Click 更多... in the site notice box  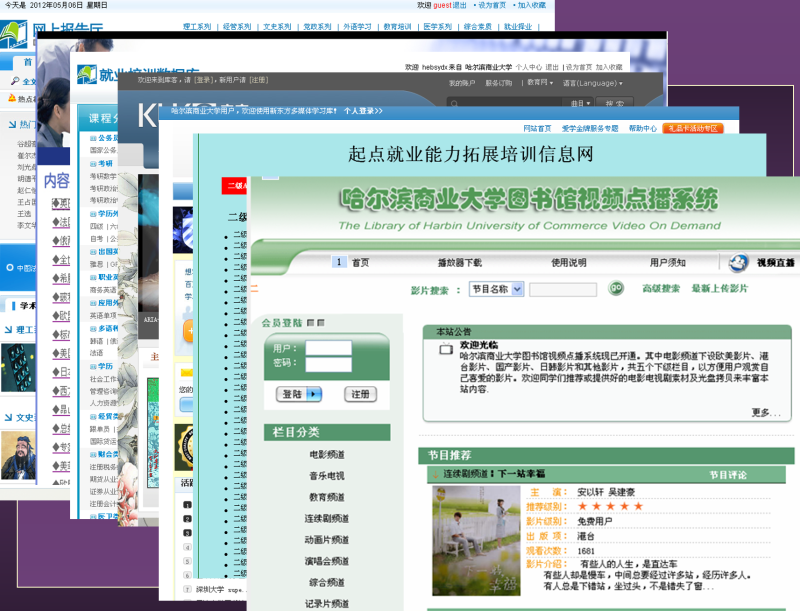coord(766,413)
